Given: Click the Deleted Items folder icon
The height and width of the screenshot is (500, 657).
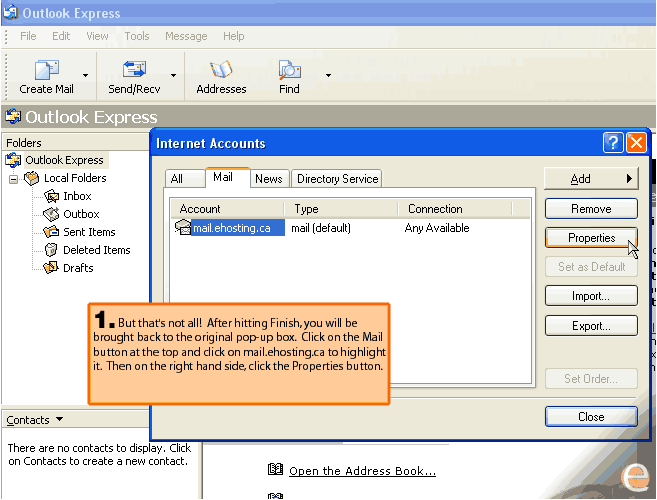Looking at the screenshot, I should pyautogui.click(x=51, y=250).
